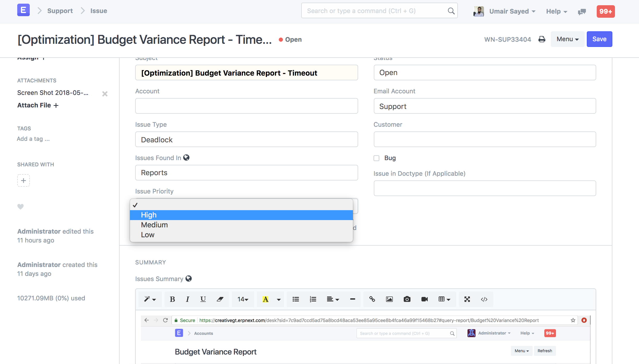The image size is (639, 364).
Task: Click the Umair Sayed avatar image
Action: 479,11
